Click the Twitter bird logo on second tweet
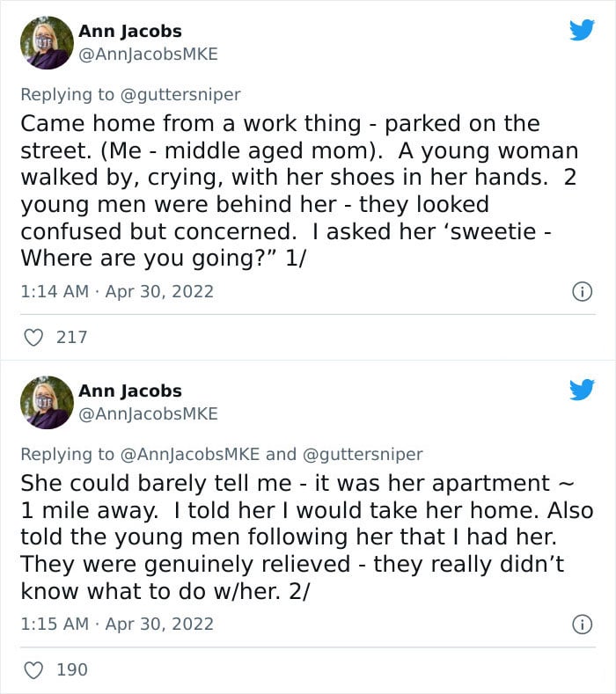 tap(582, 390)
